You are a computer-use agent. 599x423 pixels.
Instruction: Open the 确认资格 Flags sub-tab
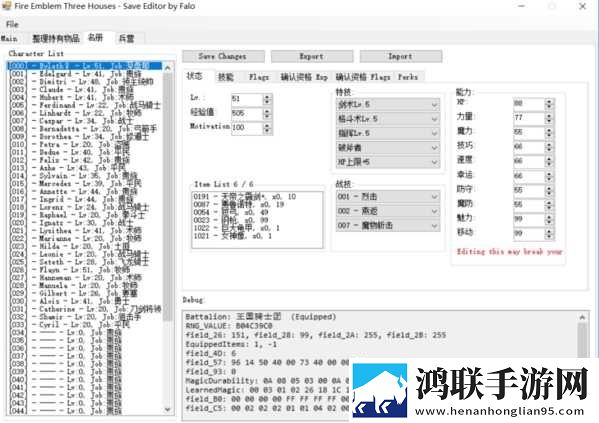click(x=363, y=77)
